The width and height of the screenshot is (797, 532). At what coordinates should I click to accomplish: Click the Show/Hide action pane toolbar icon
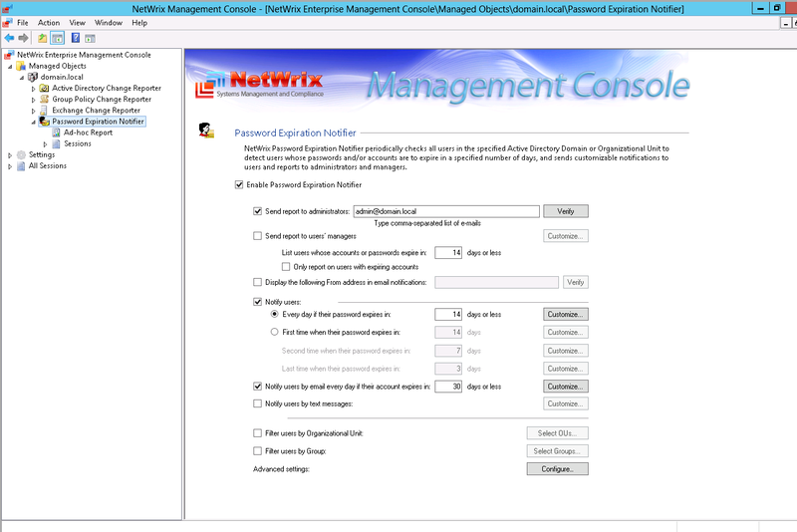point(90,38)
